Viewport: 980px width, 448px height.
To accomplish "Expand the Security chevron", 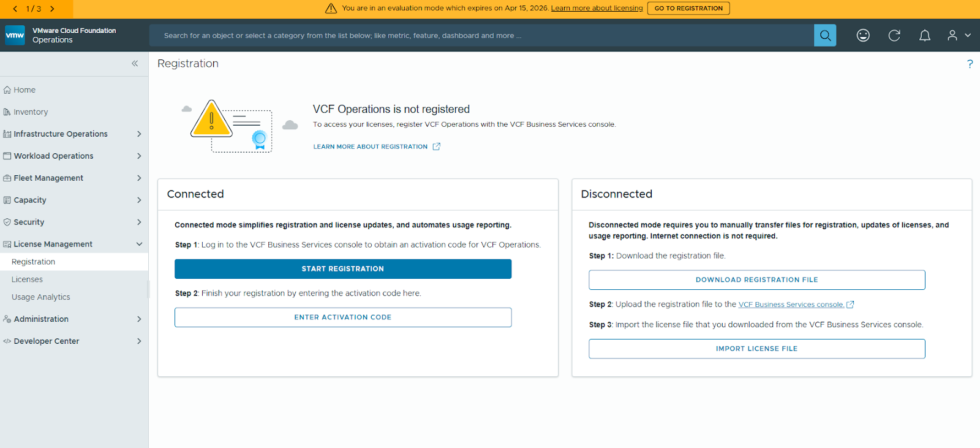I will tap(139, 222).
